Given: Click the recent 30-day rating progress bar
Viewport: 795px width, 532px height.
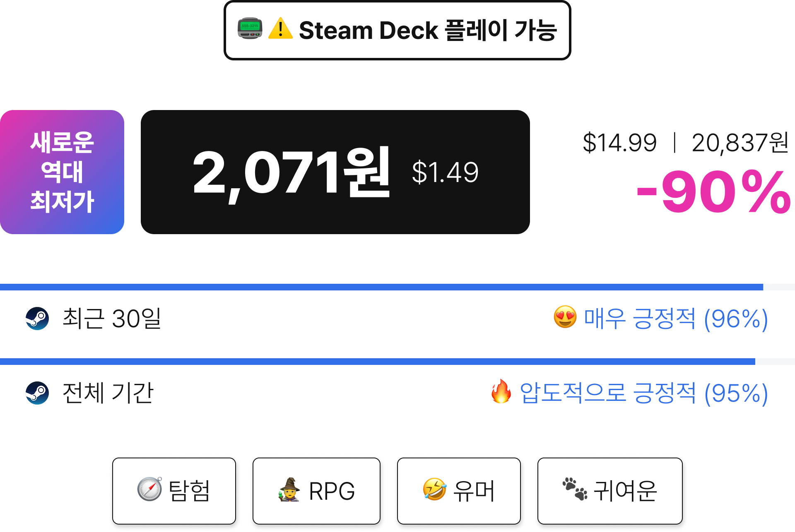Looking at the screenshot, I should [397, 287].
